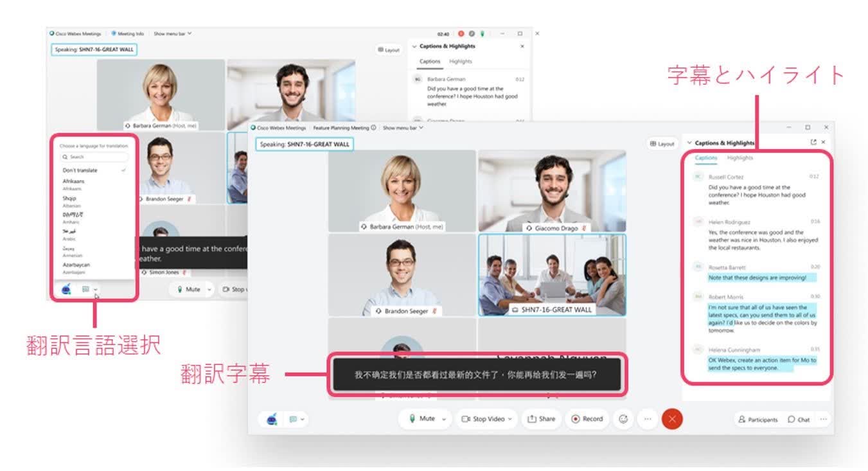
Task: Select highlighted note 'Note that these designs are improving!'
Action: tap(761, 278)
